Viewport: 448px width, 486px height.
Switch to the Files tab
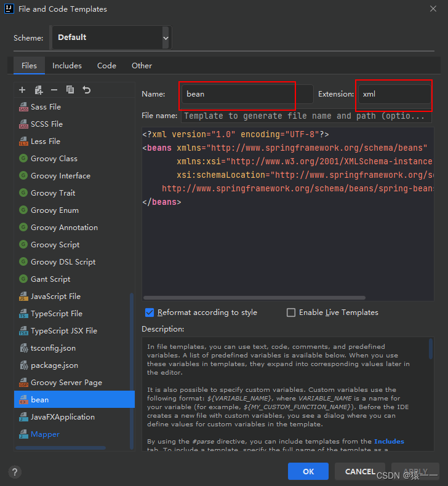click(x=29, y=65)
